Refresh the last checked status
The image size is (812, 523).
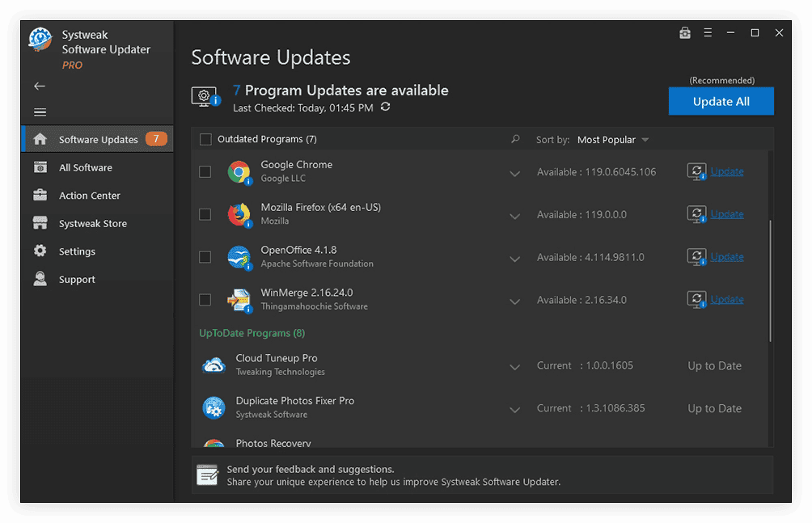point(385,107)
